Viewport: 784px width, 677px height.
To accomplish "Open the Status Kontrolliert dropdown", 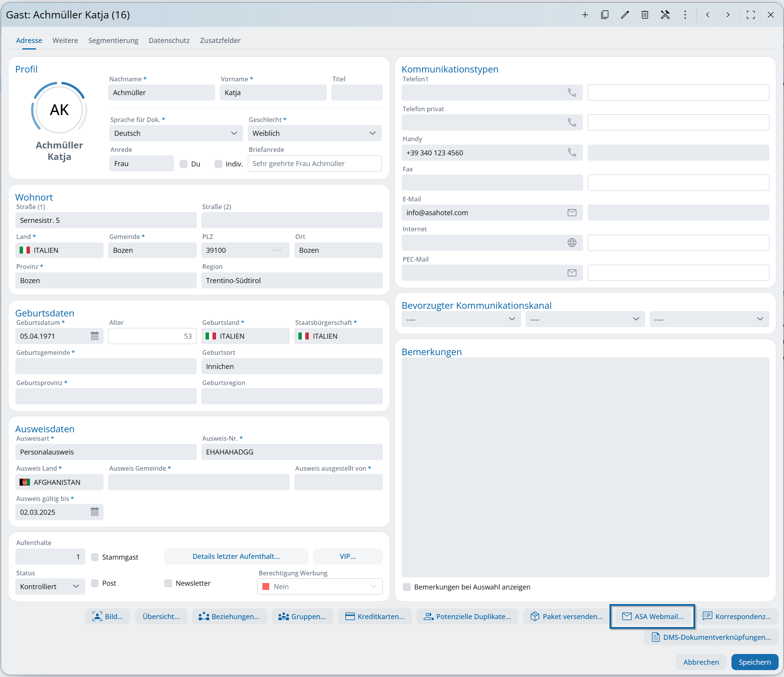I will point(50,586).
